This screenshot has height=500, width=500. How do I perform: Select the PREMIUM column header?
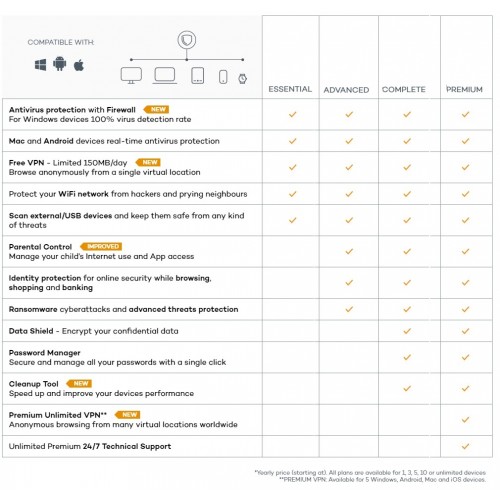coord(464,89)
